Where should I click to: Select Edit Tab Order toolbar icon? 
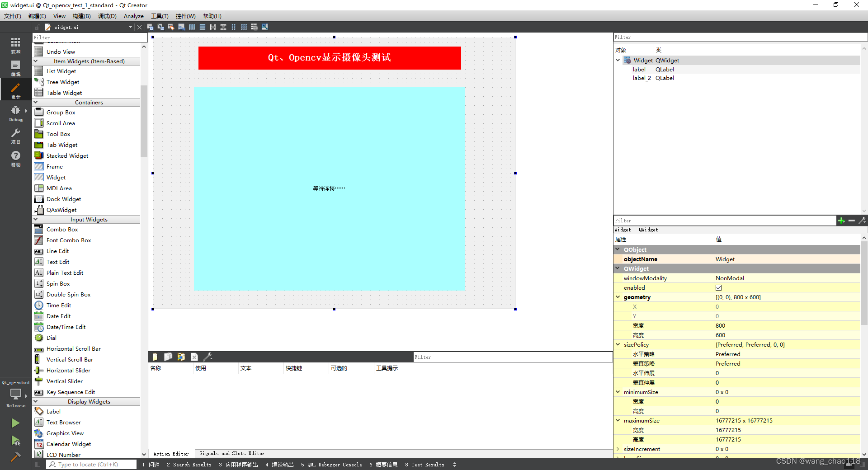[181, 27]
